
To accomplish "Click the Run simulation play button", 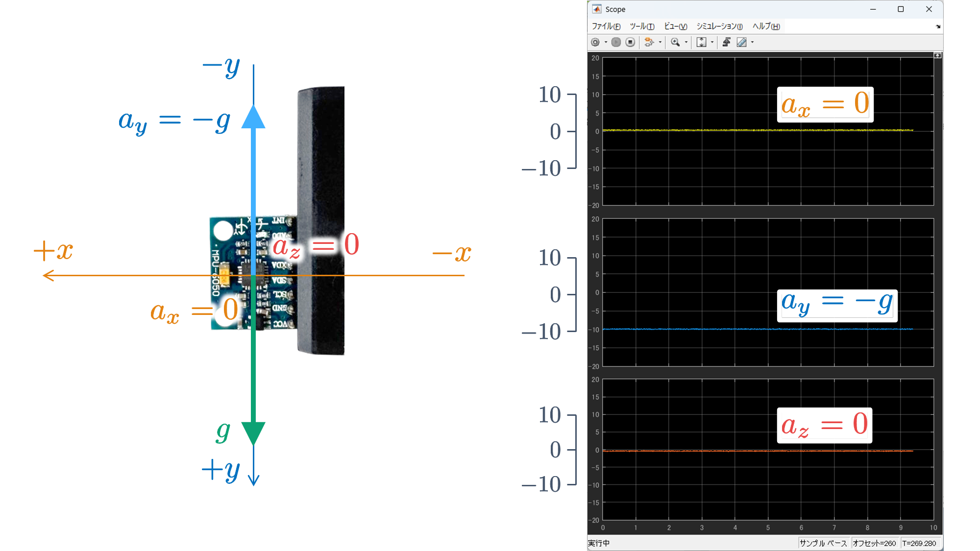I will 616,42.
